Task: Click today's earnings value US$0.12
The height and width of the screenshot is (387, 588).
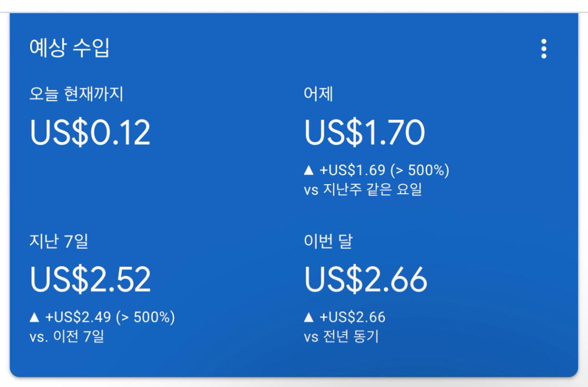Action: pos(90,132)
